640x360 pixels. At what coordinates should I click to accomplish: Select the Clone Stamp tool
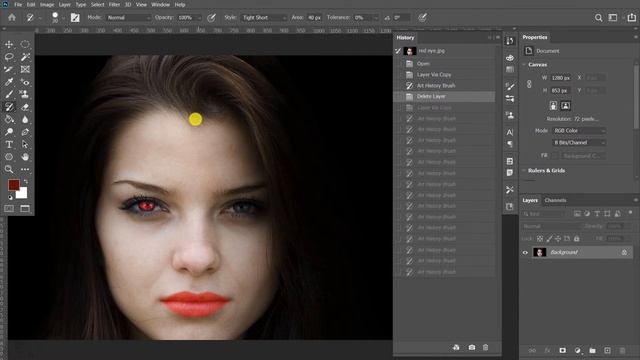(x=25, y=94)
